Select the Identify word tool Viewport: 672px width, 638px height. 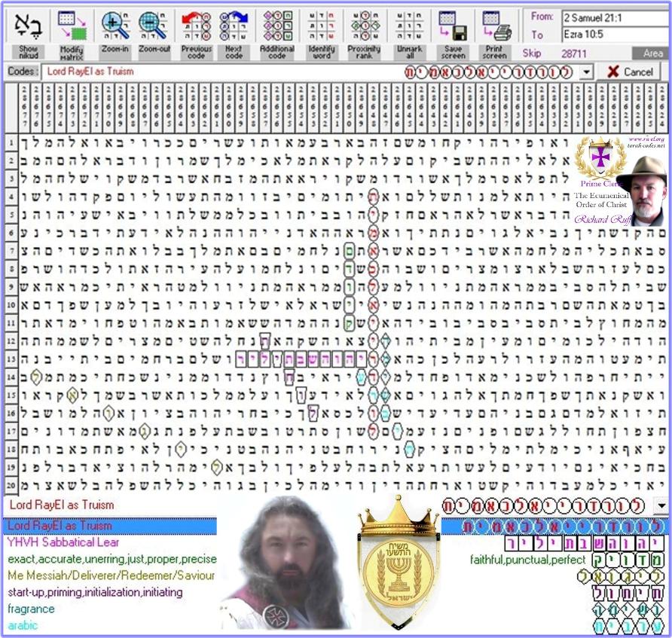(322, 26)
